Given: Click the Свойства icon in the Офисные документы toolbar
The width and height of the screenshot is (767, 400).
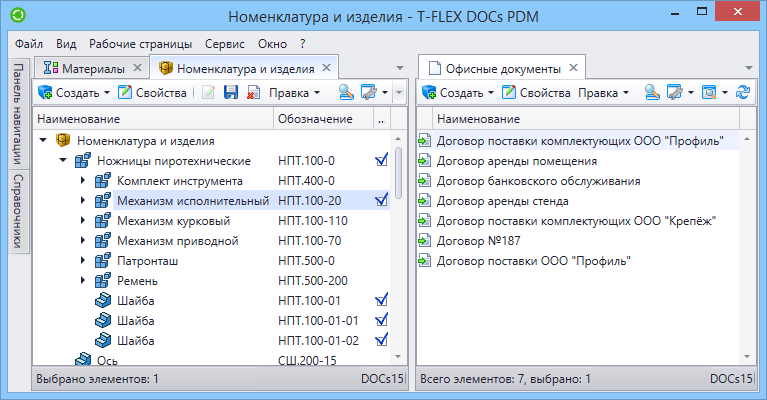Looking at the screenshot, I should pyautogui.click(x=509, y=92).
